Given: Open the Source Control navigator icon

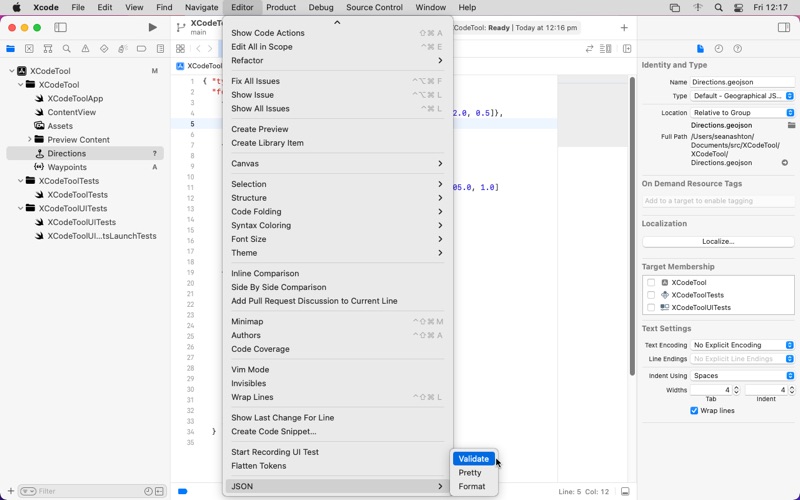Looking at the screenshot, I should tap(29, 48).
